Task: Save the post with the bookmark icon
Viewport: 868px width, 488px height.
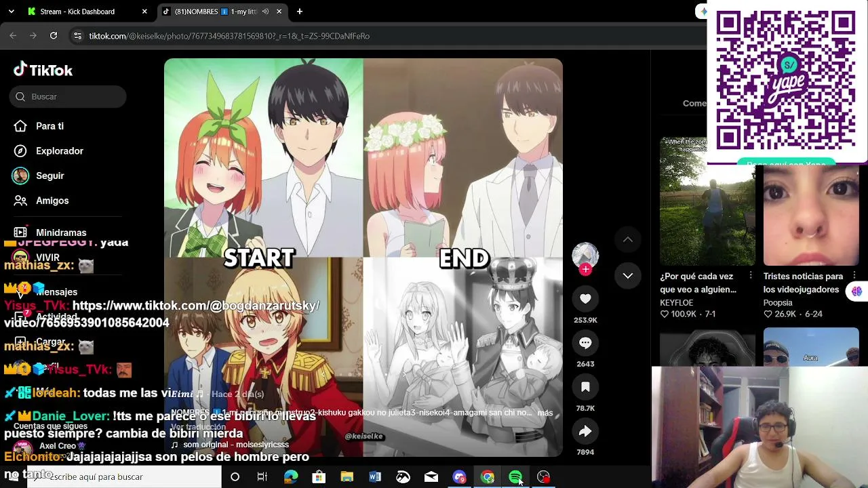Action: click(585, 387)
